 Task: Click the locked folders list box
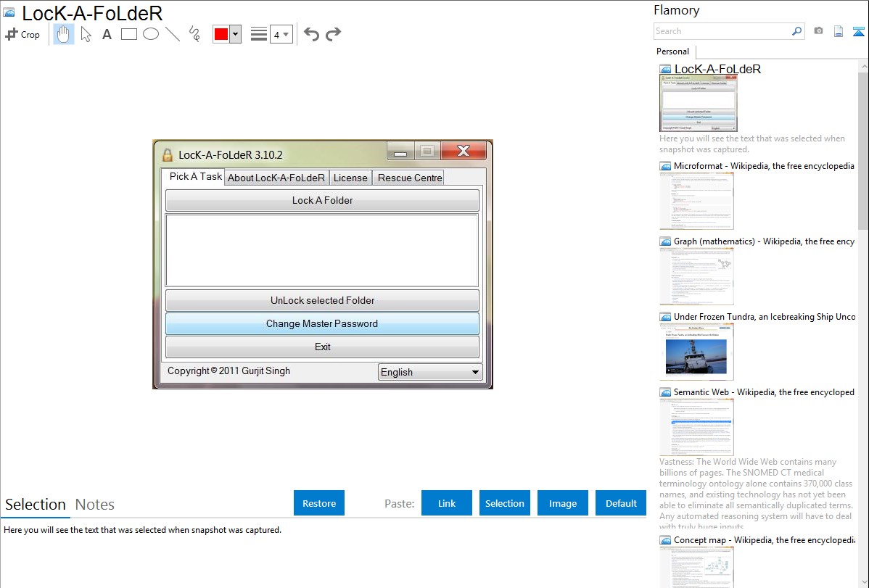click(322, 250)
